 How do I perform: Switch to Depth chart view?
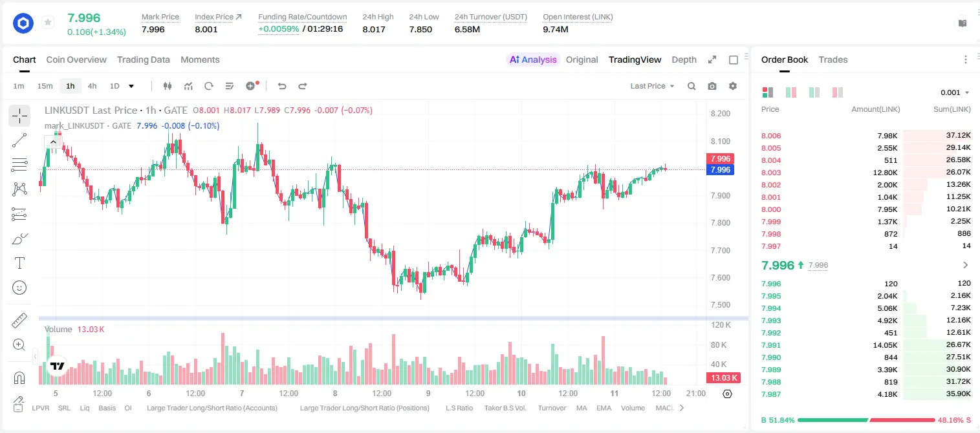pos(684,59)
